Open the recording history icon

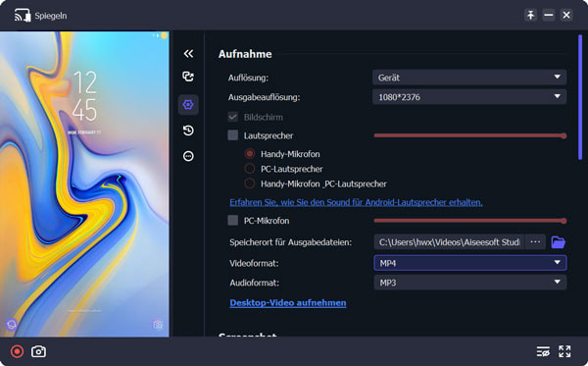click(x=188, y=131)
